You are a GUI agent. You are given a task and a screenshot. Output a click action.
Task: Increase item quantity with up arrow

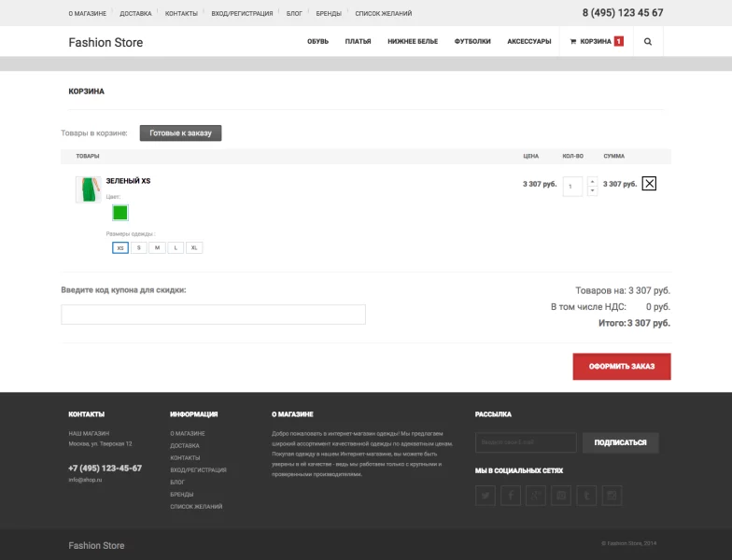(x=592, y=181)
